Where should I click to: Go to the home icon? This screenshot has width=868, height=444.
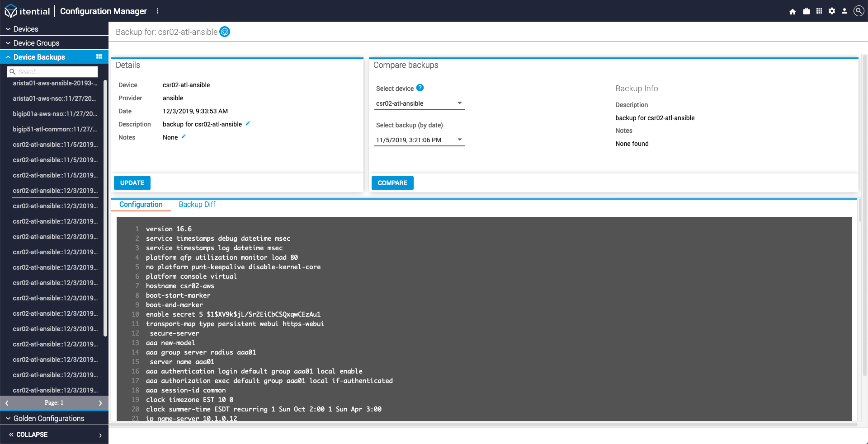[793, 11]
